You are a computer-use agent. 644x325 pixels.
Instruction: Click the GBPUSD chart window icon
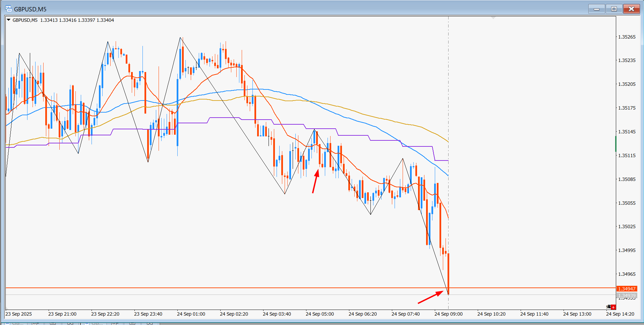point(8,9)
